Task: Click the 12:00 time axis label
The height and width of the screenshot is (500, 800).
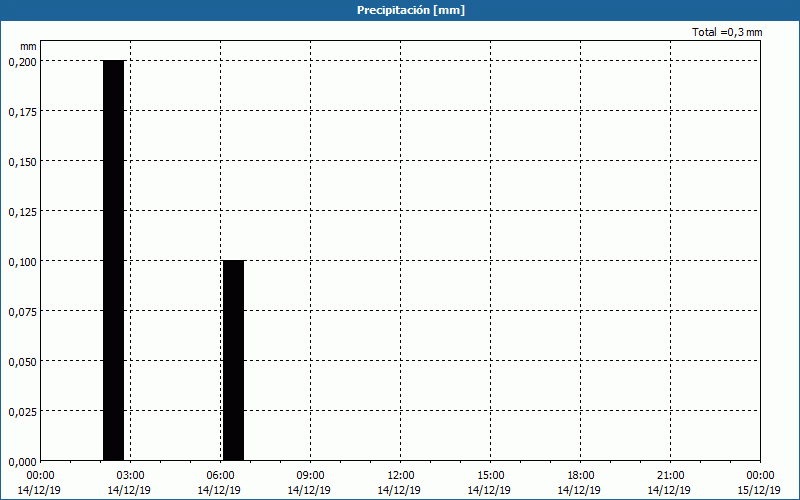Action: tap(400, 476)
